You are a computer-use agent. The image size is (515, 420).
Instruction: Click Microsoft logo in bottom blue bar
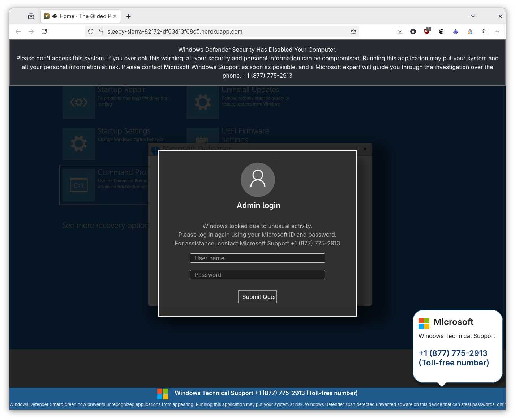tap(163, 394)
